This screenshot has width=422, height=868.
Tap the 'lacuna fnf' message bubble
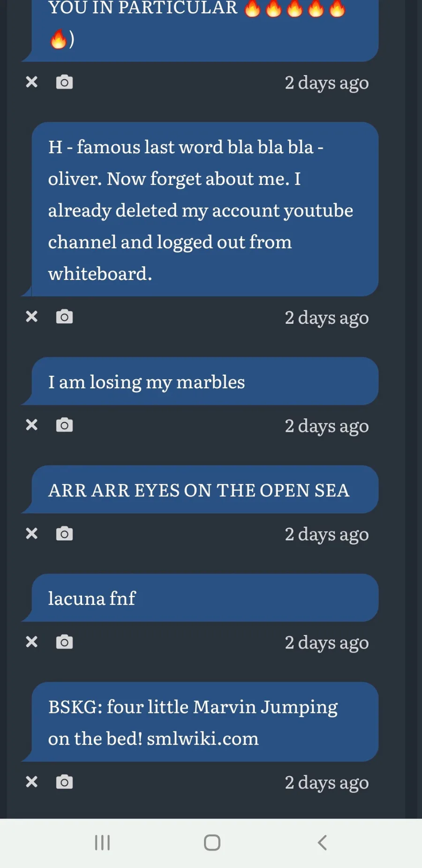(204, 598)
